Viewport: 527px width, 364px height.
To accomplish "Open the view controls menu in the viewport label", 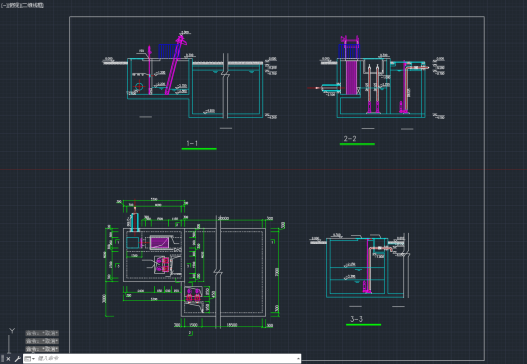I will (x=12, y=5).
